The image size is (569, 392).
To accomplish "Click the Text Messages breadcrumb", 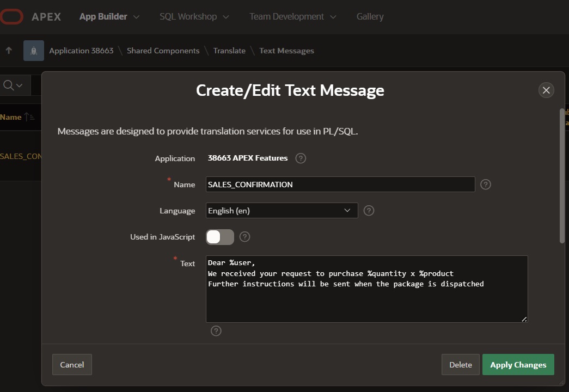I will pos(286,51).
